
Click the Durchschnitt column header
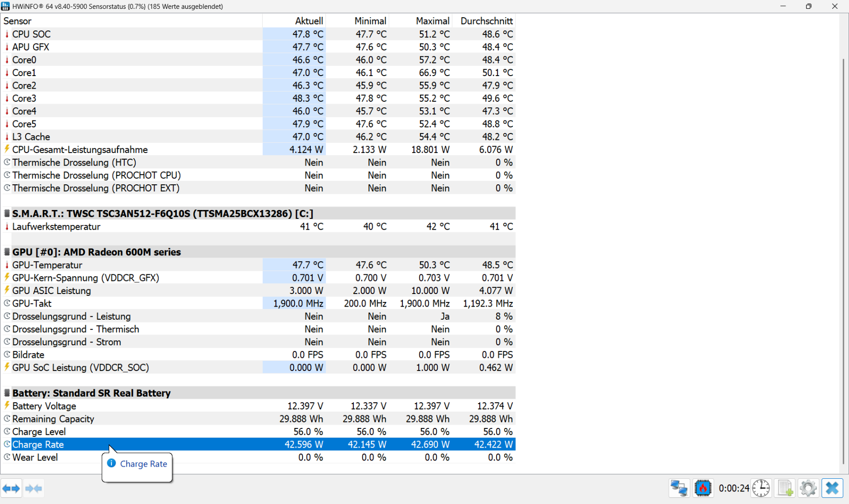(x=486, y=21)
